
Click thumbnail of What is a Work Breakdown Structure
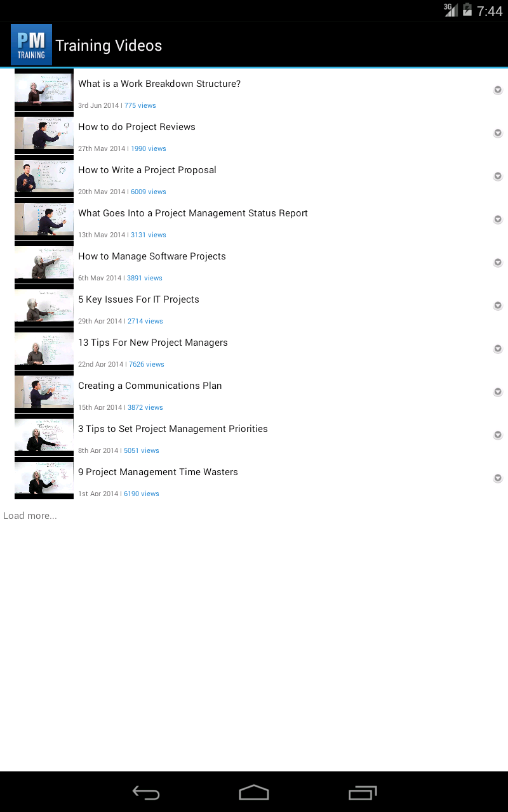44,90
